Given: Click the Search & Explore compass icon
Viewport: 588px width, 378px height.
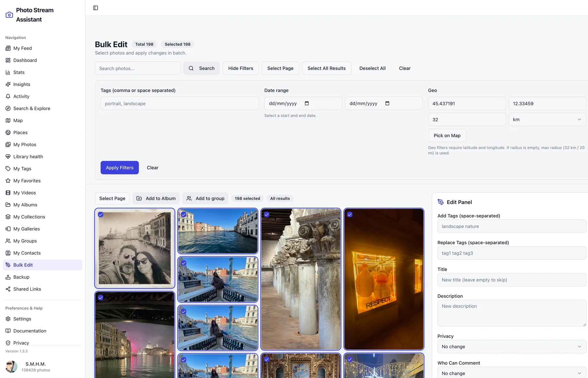Looking at the screenshot, I should tap(8, 109).
